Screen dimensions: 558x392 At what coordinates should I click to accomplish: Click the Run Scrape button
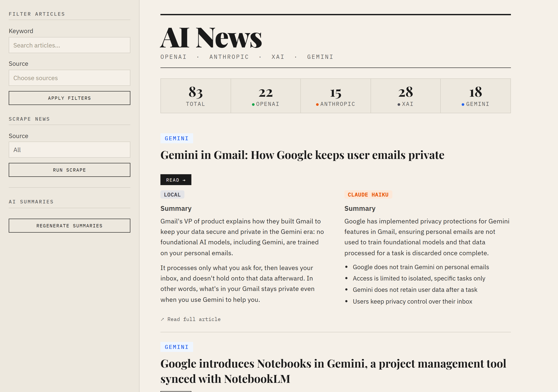tap(70, 170)
